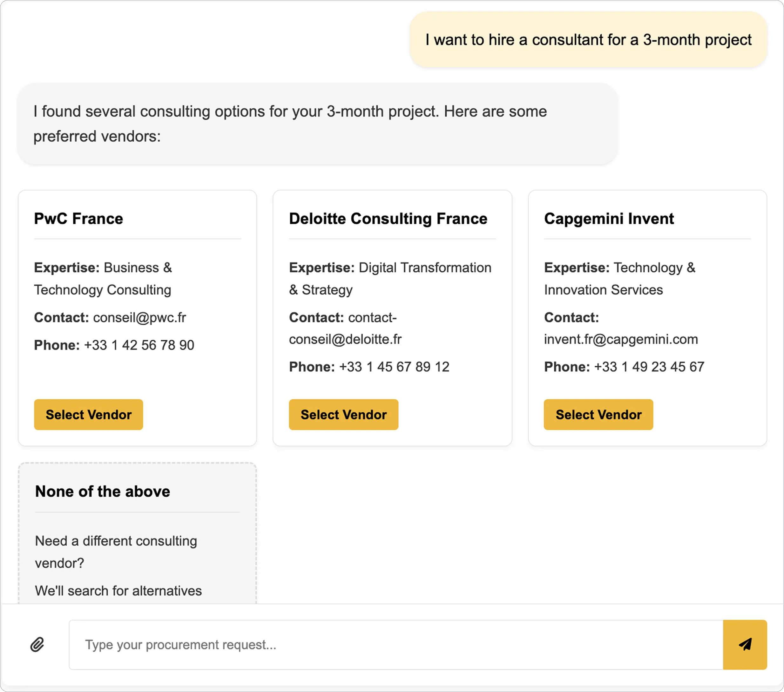The image size is (784, 692).
Task: Click the Deloitte Consulting France card title
Action: [x=388, y=219]
